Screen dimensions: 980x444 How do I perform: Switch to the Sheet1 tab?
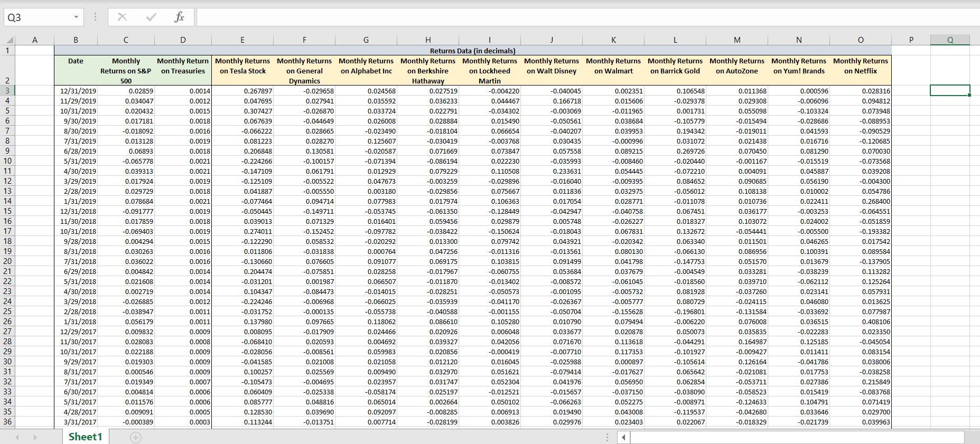(x=85, y=437)
